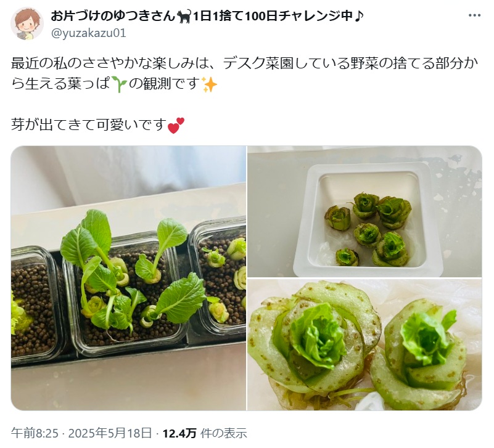Open the left photo of leafy vegetables in soil
The image size is (494, 448).
coord(128,278)
